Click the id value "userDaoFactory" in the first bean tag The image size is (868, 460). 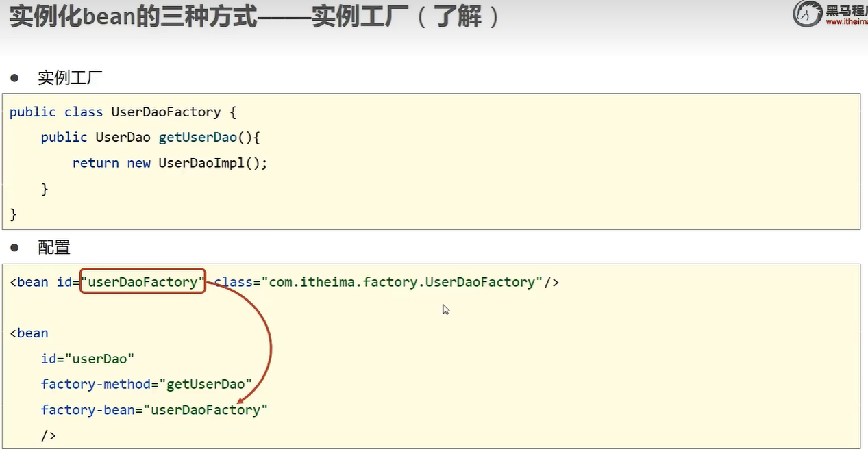click(x=143, y=281)
